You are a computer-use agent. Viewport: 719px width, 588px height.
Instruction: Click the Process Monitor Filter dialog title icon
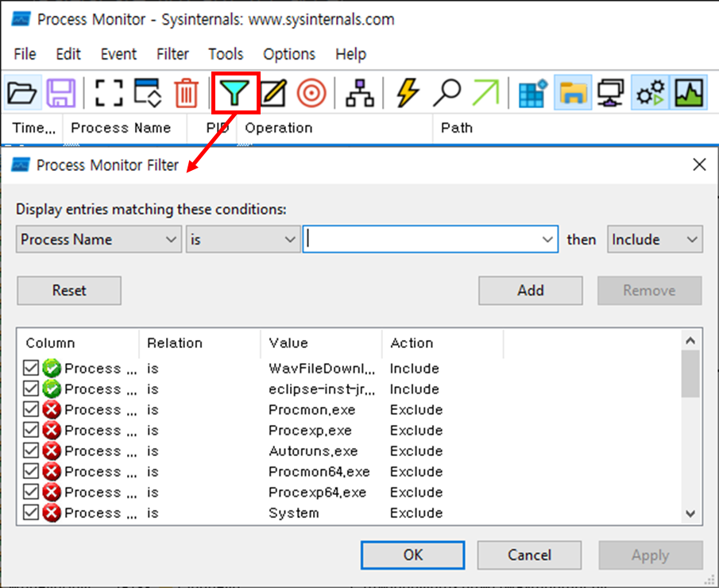coord(21,164)
